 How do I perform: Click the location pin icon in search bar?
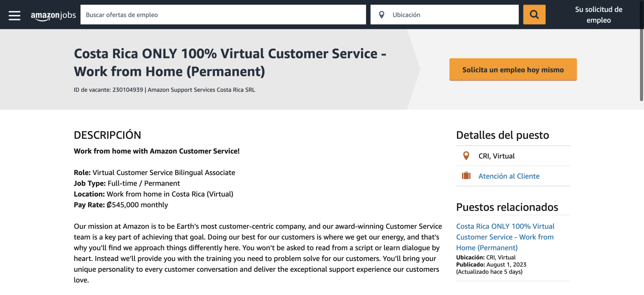click(x=381, y=14)
